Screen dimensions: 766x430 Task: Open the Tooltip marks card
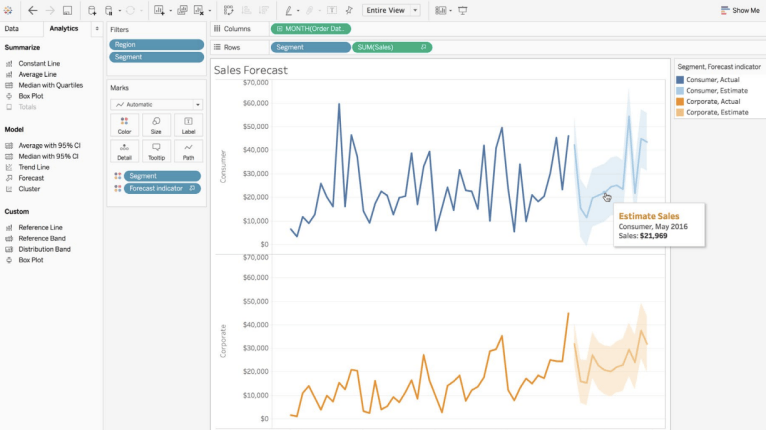[x=156, y=151]
